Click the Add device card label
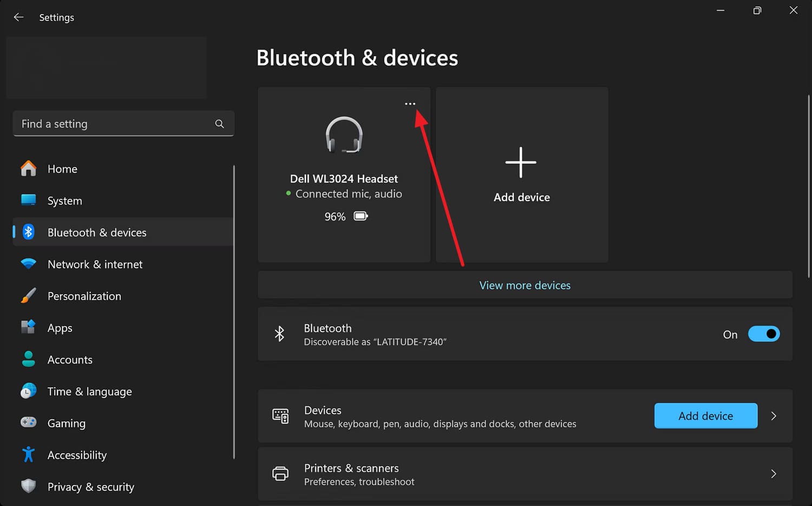 [522, 197]
